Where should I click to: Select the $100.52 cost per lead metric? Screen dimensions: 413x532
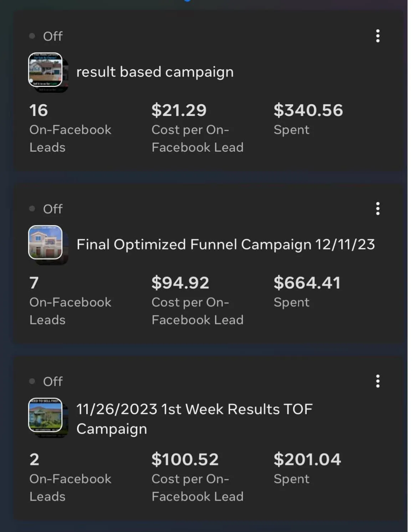pos(198,477)
